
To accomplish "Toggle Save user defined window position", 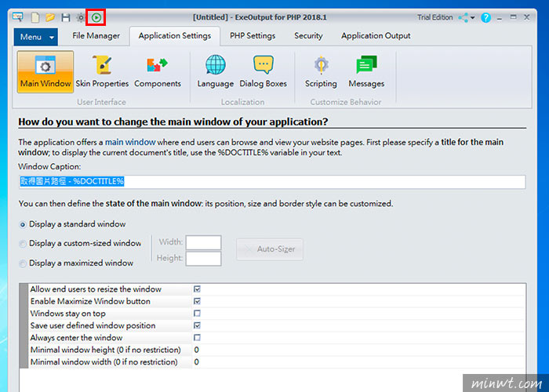I will pos(197,325).
